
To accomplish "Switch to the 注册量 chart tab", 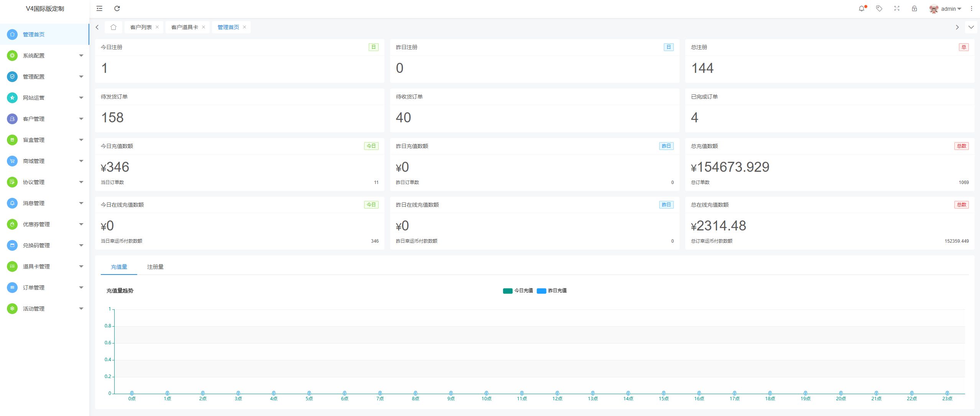I will pyautogui.click(x=155, y=267).
